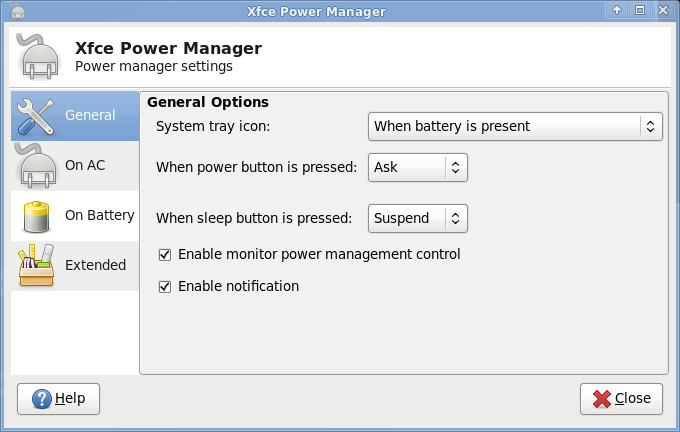Click the "System tray icon:" label
680x432 pixels.
coord(213,126)
